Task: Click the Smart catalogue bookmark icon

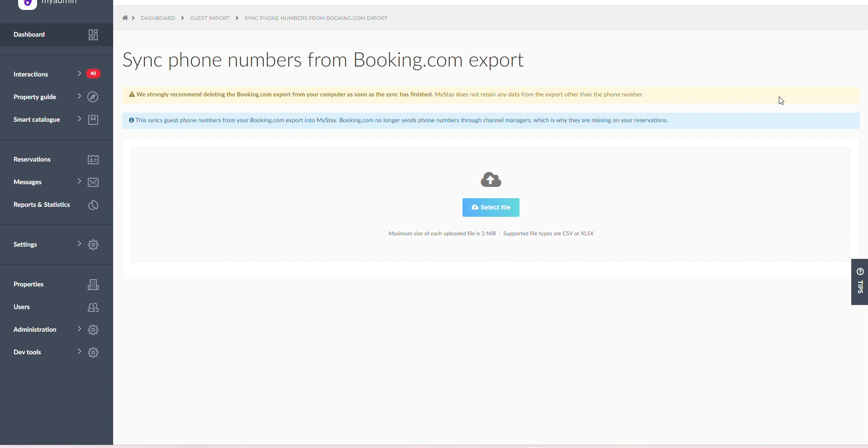Action: 93,119
